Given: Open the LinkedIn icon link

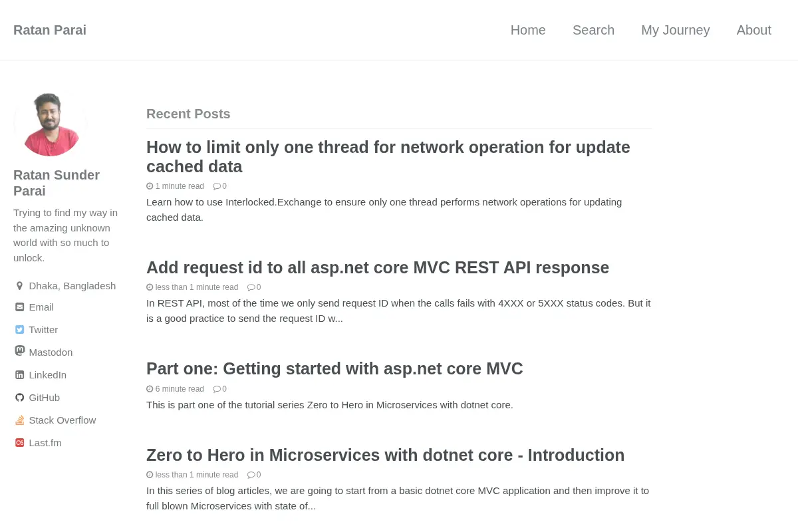Looking at the screenshot, I should tap(19, 375).
